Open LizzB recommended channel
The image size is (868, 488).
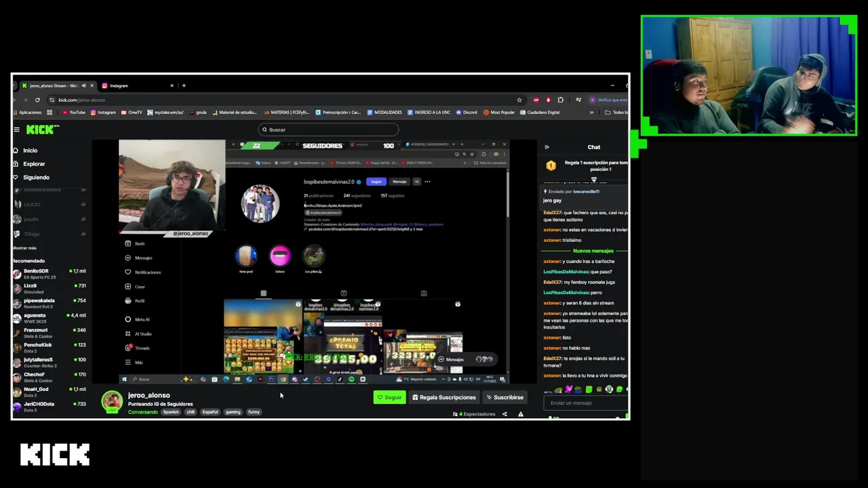49,289
